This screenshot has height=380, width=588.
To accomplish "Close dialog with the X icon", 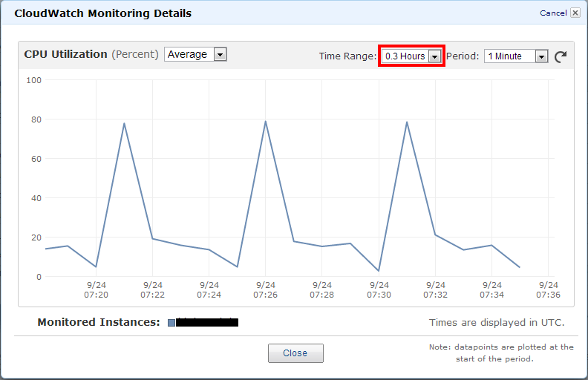I will pyautogui.click(x=575, y=13).
